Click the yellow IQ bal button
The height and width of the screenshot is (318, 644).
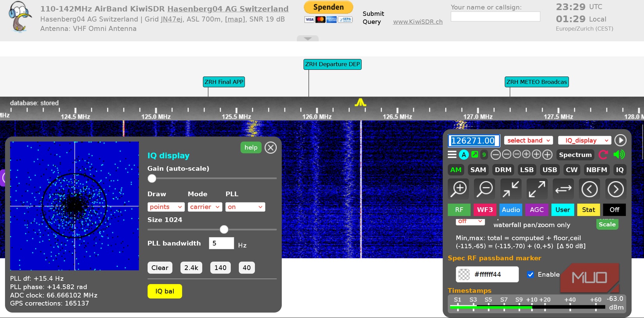[165, 291]
